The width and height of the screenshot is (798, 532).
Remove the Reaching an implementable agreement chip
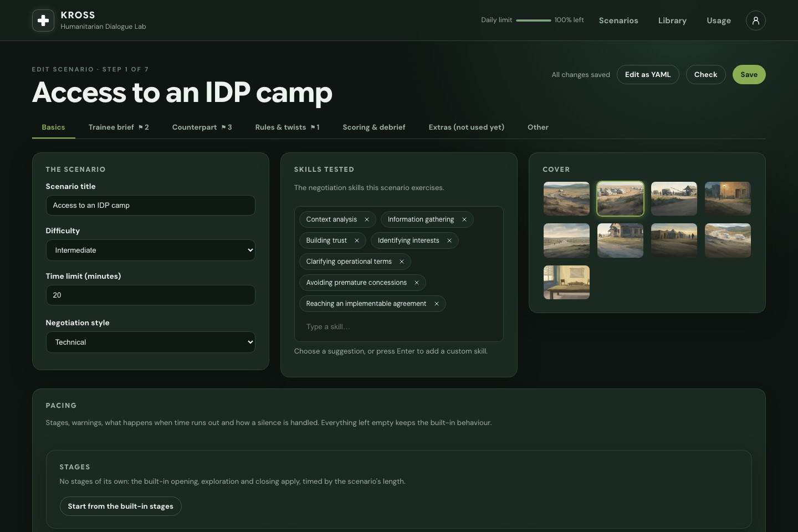click(x=437, y=304)
